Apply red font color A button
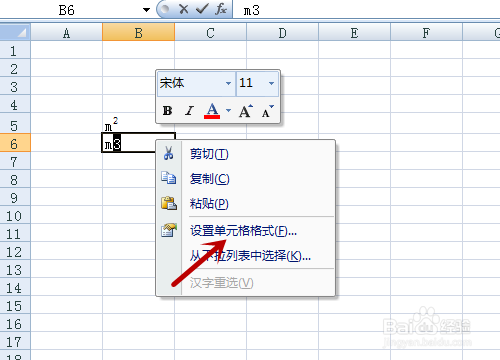 pyautogui.click(x=212, y=111)
